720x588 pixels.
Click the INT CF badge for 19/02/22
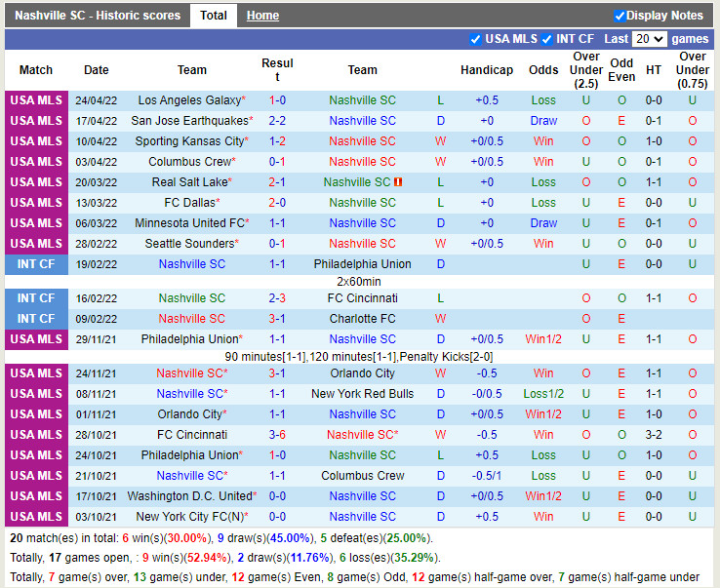(36, 264)
